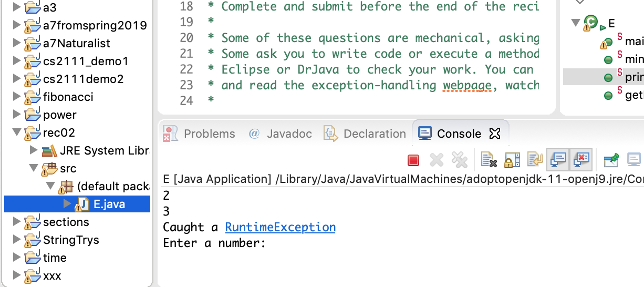644x287 pixels.
Task: Click the Remove Launch single X icon
Action: (437, 160)
